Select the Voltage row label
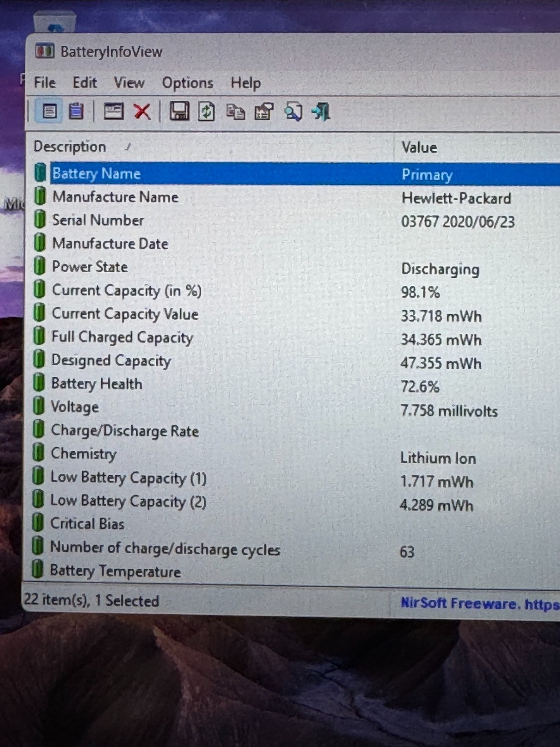This screenshot has height=747, width=560. [75, 407]
